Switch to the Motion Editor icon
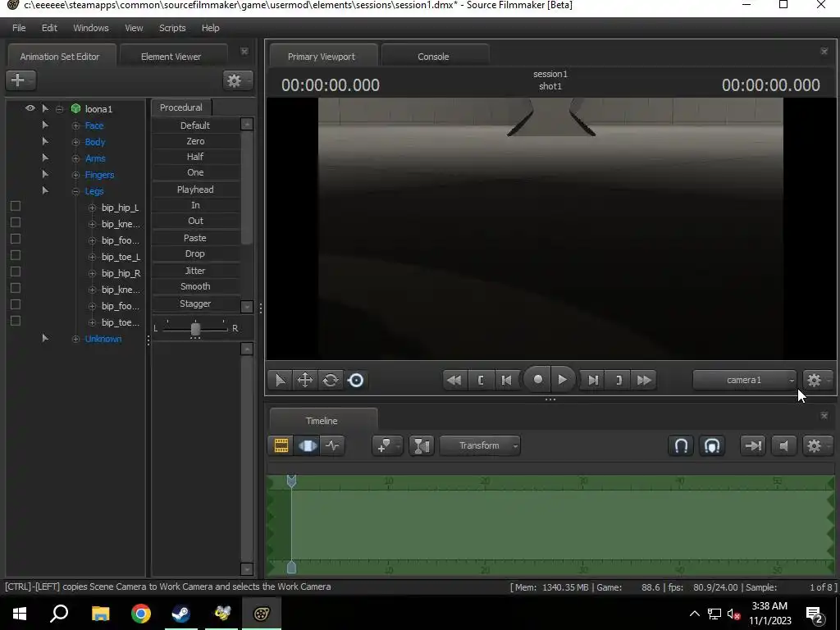The image size is (840, 630). point(308,445)
